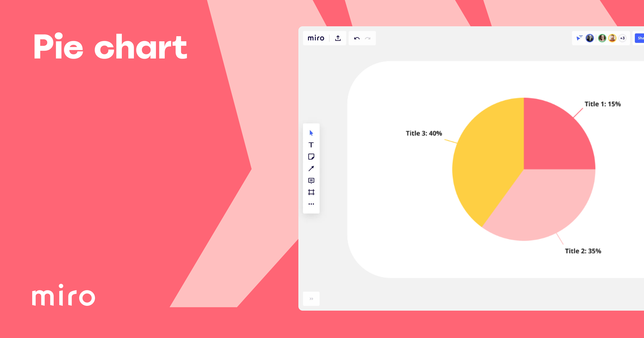Open the Comment tool
This screenshot has width=644, height=338.
pos(311,180)
